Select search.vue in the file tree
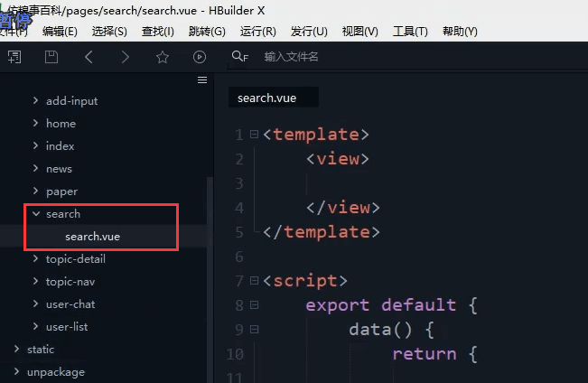Viewport: 588px width, 383px height. 93,237
